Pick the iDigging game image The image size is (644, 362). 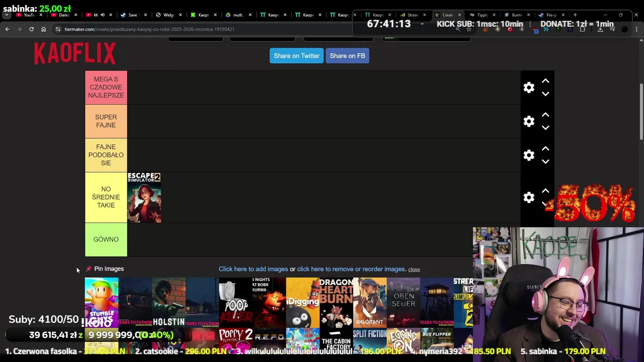303,302
